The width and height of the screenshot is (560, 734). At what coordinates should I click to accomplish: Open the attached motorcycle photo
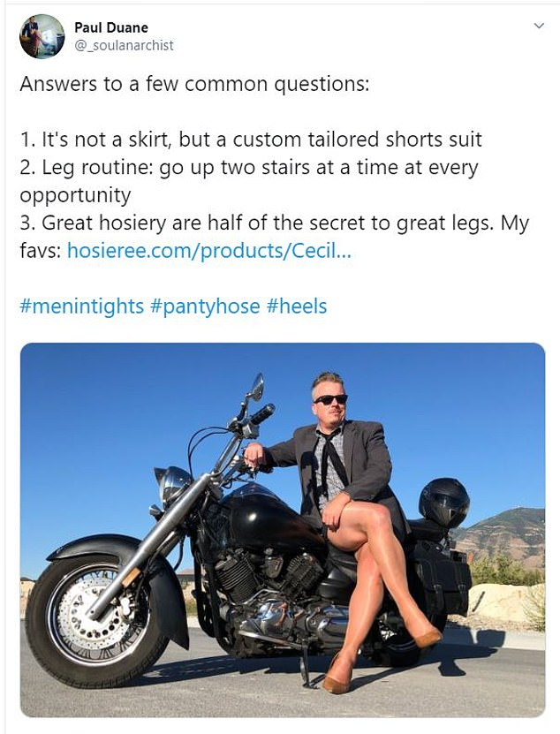[283, 530]
